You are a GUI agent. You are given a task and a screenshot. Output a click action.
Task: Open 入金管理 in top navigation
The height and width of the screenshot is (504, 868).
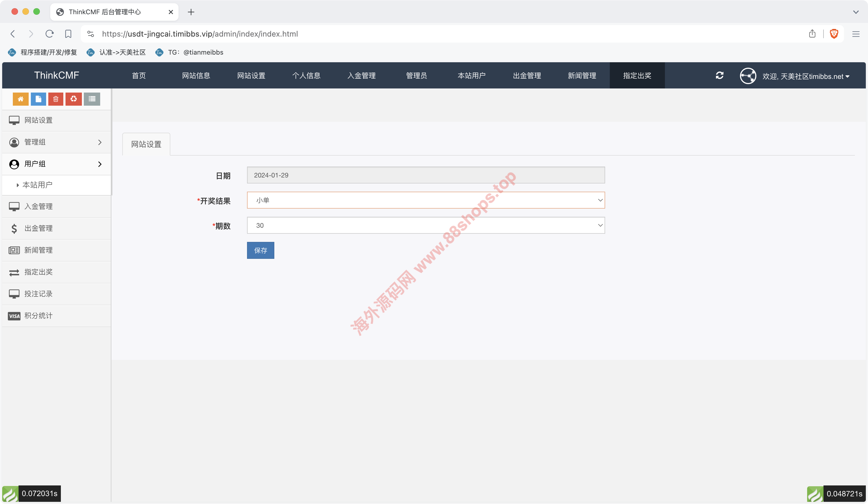361,75
